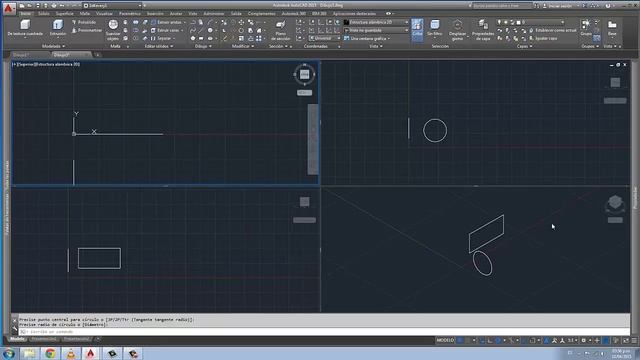This screenshot has width=640, height=360.
Task: Open the Vista no guardada view dropdown
Action: click(x=376, y=30)
